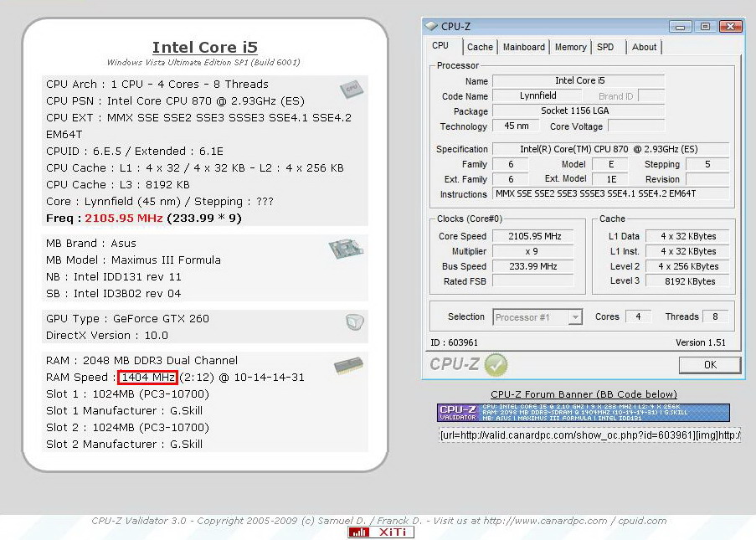Switch to the Memory tab
The height and width of the screenshot is (540, 756).
tap(570, 47)
